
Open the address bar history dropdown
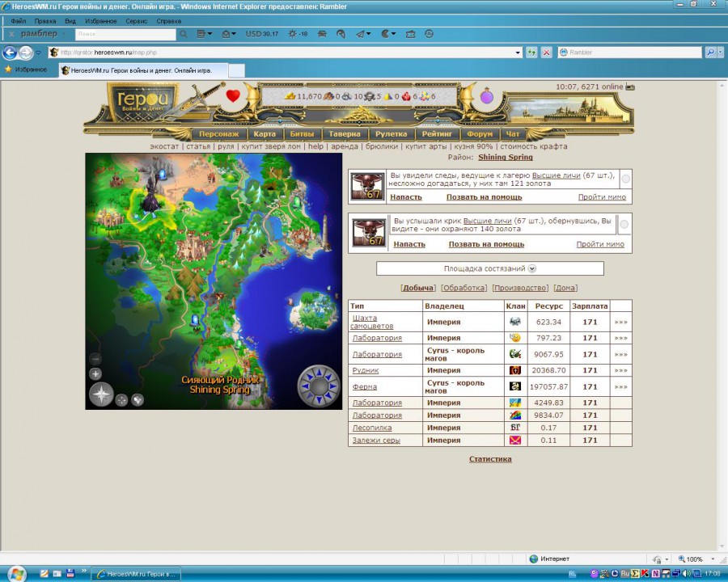(x=518, y=53)
